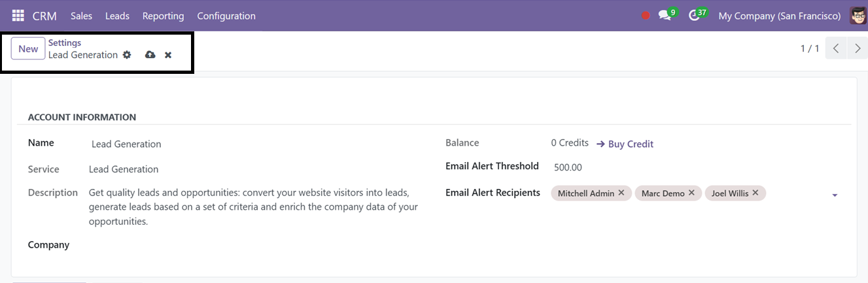Remove Mitchell Admin from alert recipients
The height and width of the screenshot is (283, 868).
click(621, 193)
